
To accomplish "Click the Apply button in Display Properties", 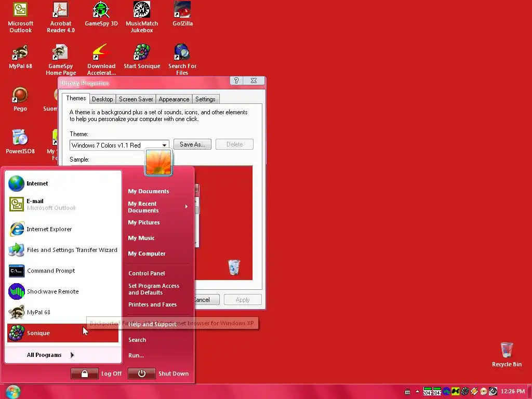I will tap(243, 300).
